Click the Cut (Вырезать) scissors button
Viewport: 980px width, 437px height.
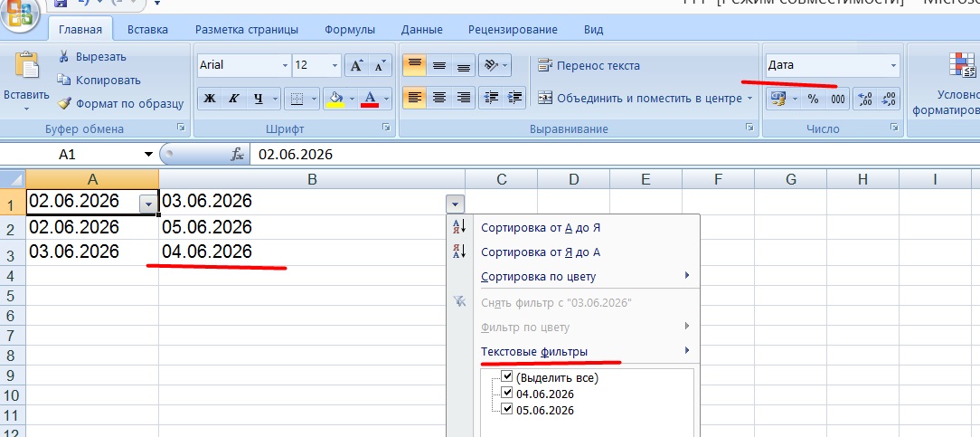pyautogui.click(x=92, y=56)
